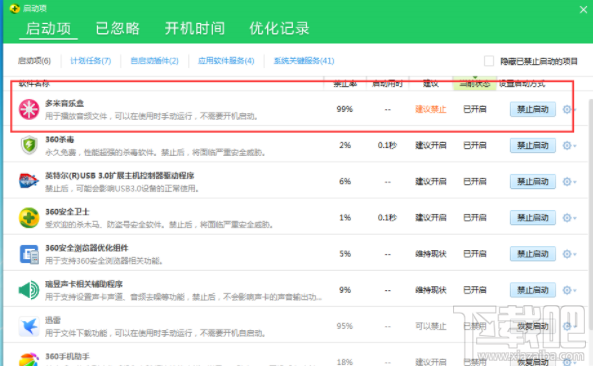Sort by the 启动用时 column header
593x366 pixels.
(388, 84)
